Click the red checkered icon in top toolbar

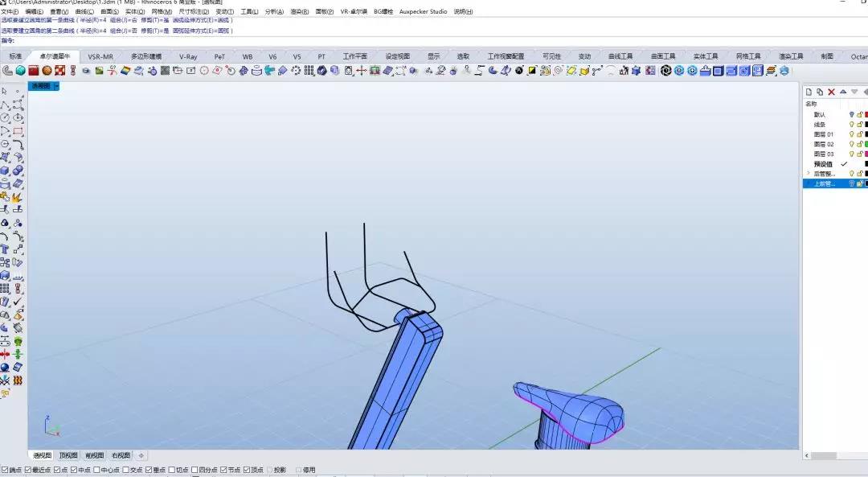(x=59, y=70)
